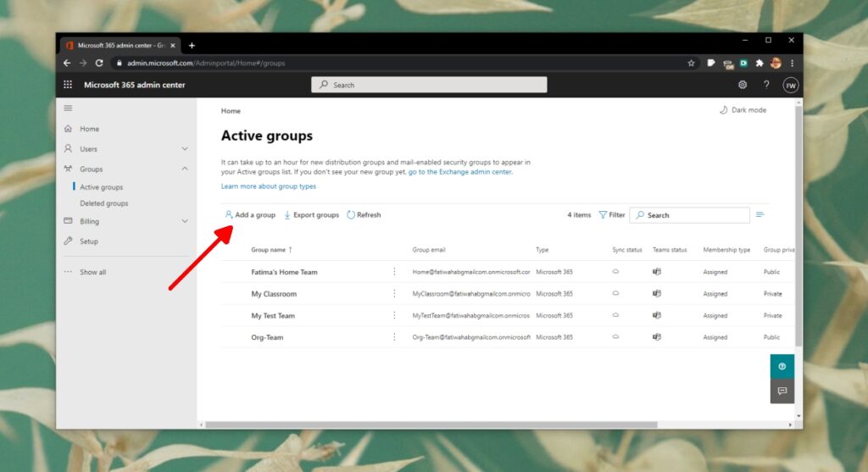Open more actions for My Test Team

coord(394,315)
